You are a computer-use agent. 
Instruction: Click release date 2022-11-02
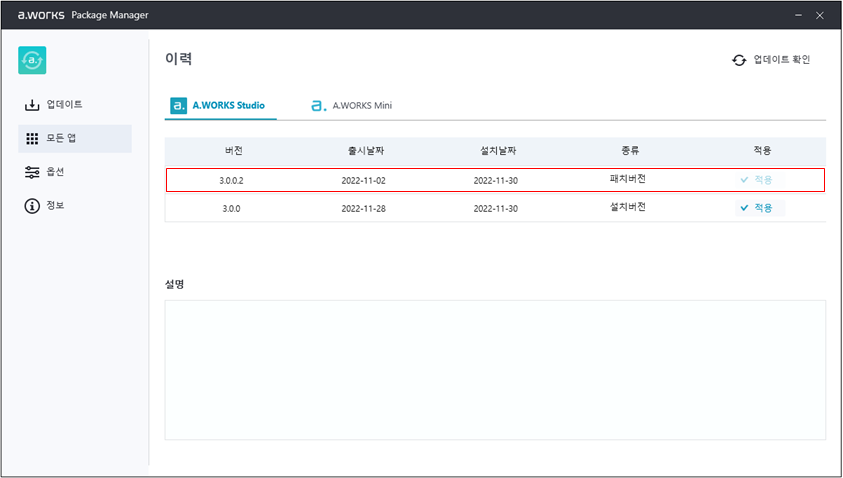click(363, 181)
